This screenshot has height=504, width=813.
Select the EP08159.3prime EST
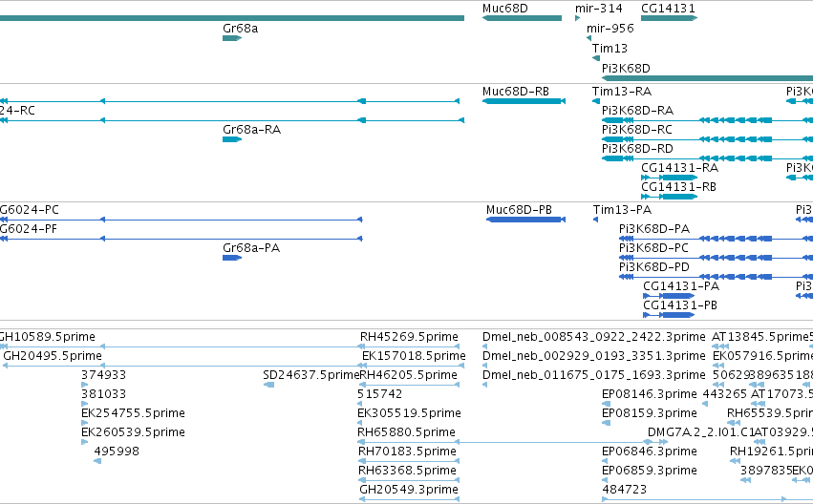649,413
